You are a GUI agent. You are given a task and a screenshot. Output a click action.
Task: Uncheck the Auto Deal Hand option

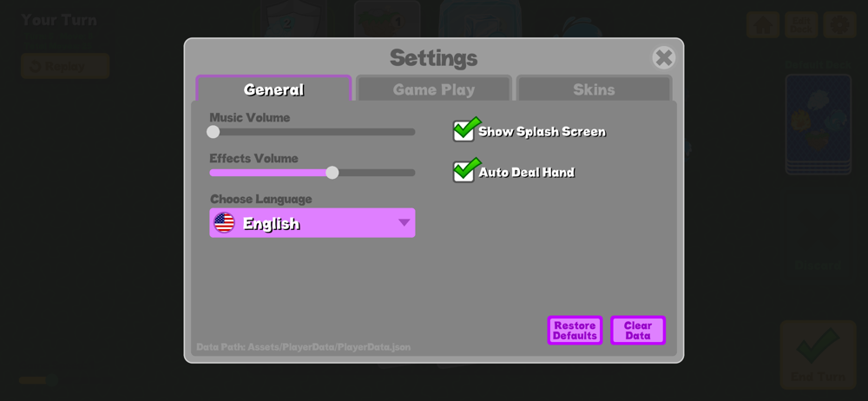point(464,172)
